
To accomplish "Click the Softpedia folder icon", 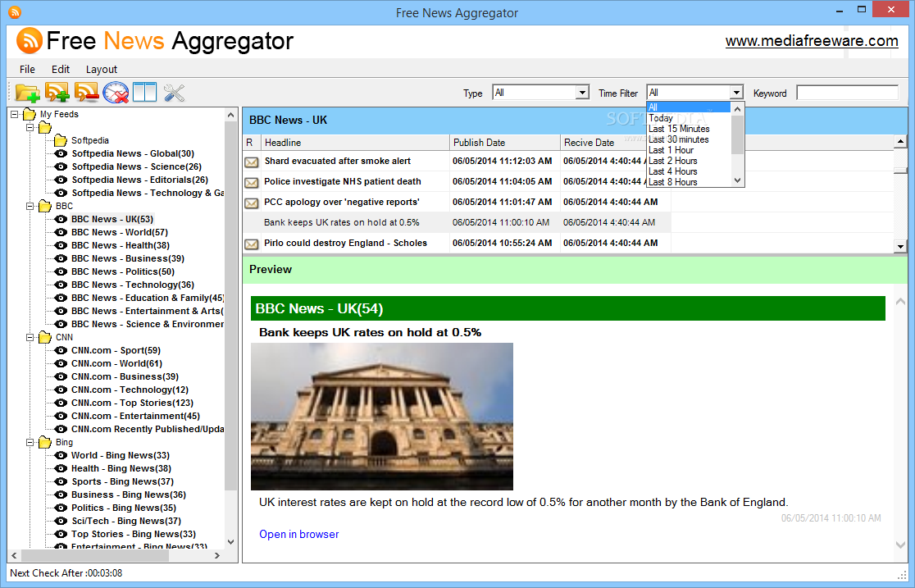I will [x=61, y=140].
